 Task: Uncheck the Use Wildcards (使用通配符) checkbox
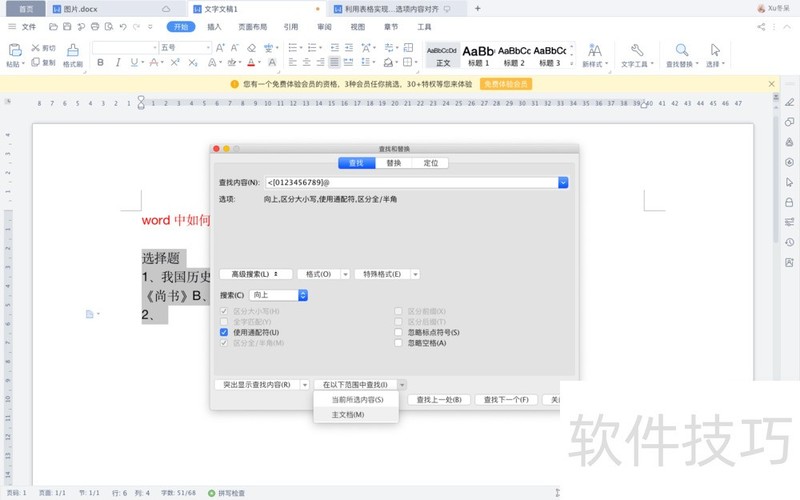click(x=225, y=332)
